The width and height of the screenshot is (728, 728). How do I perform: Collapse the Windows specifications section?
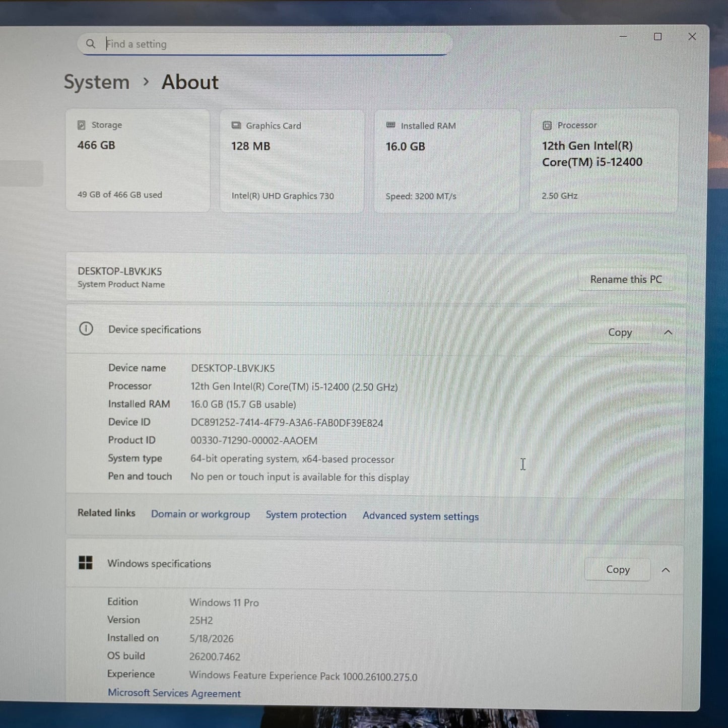click(x=666, y=570)
